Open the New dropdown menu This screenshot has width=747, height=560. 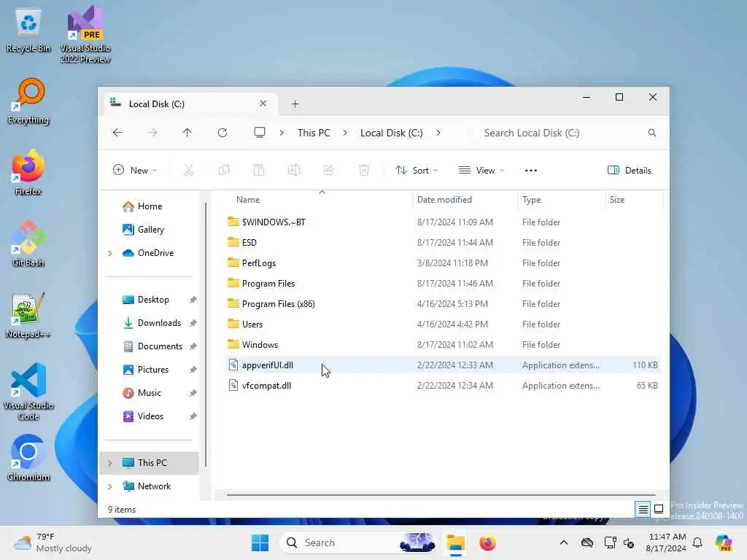pos(135,170)
